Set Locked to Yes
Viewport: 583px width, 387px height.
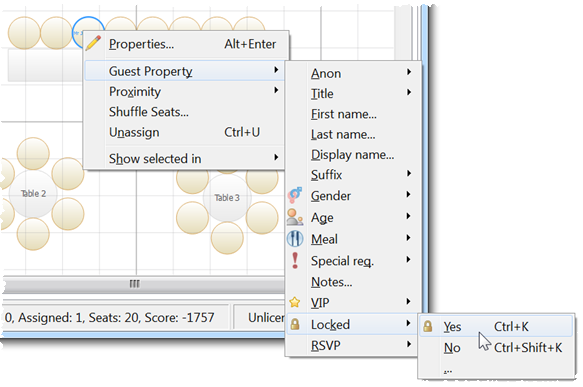(x=496, y=326)
